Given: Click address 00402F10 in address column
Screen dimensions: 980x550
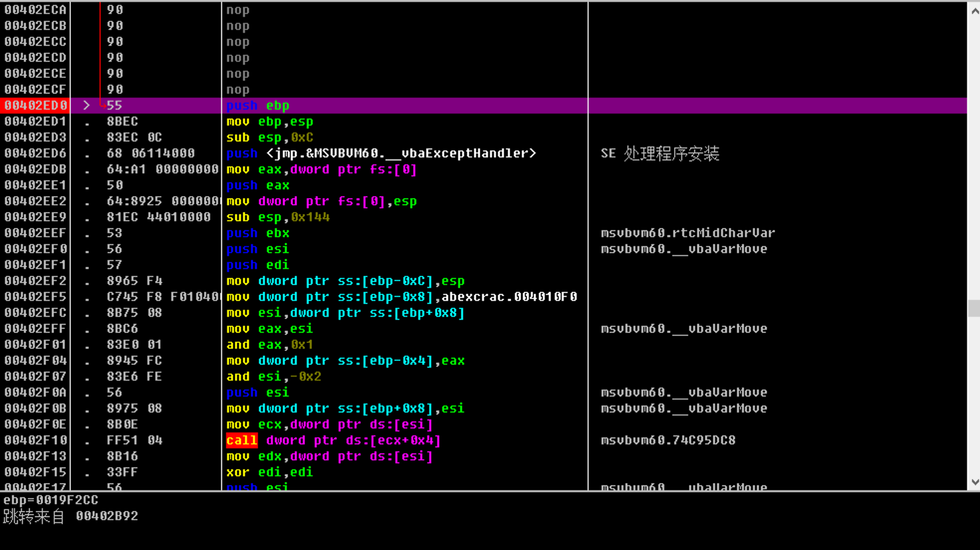Looking at the screenshot, I should (x=35, y=440).
